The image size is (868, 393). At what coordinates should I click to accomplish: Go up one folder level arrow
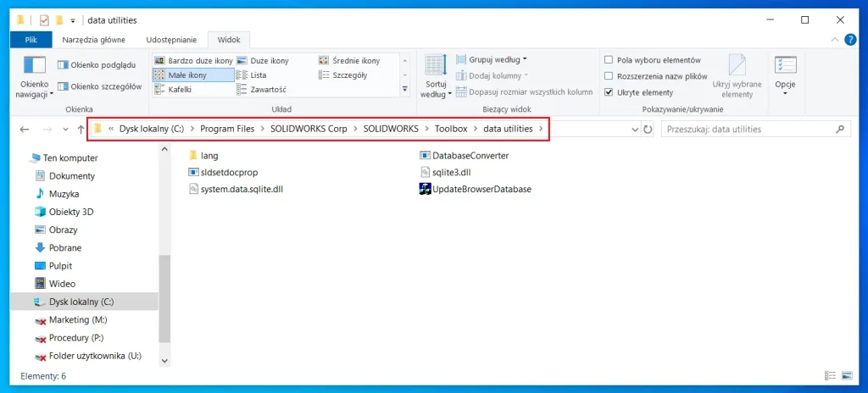(x=81, y=129)
